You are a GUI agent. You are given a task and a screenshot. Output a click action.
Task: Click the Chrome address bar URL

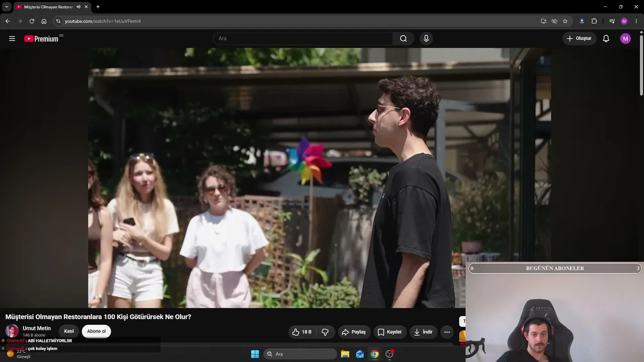(103, 21)
